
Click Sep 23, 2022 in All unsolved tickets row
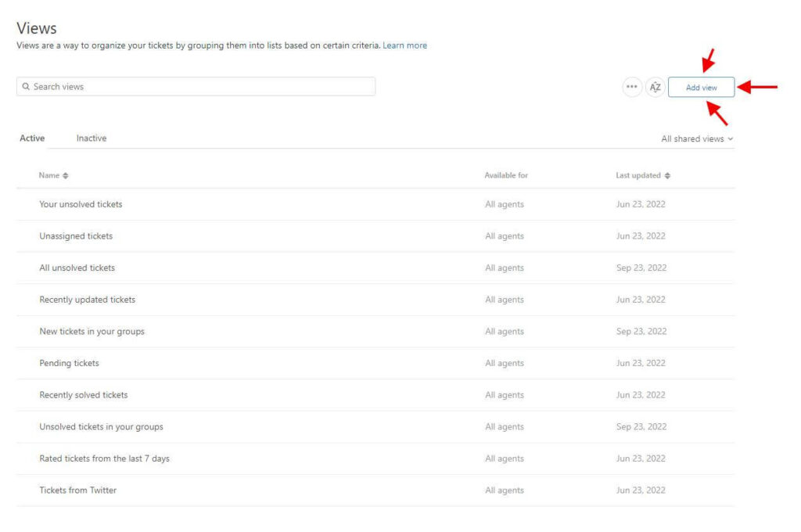641,268
